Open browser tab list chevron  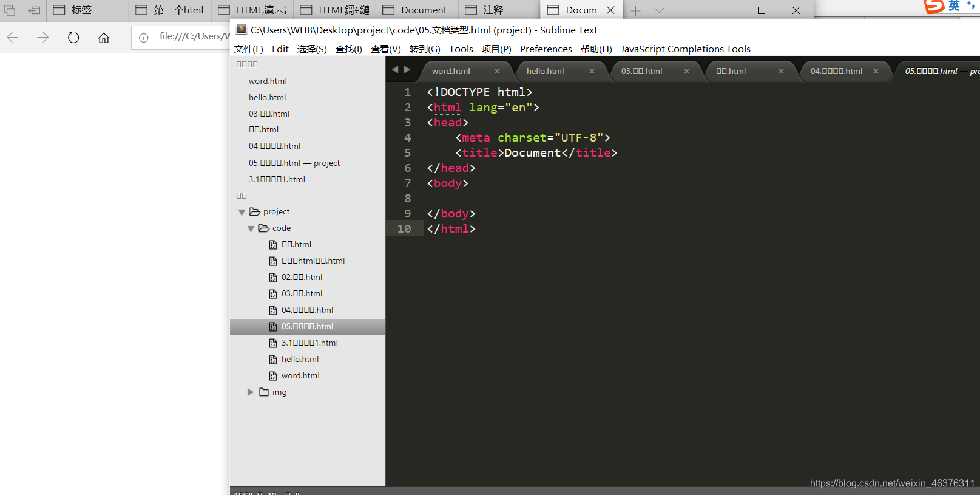click(x=660, y=10)
